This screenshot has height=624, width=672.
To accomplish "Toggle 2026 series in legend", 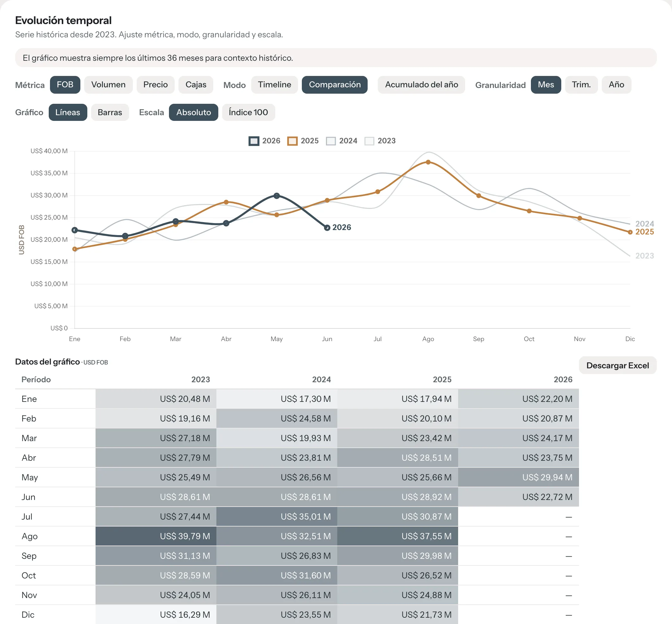I will [x=264, y=141].
